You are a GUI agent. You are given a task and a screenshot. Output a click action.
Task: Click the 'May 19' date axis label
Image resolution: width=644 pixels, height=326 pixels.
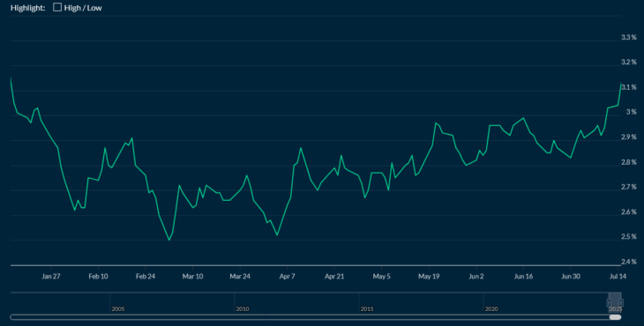pyautogui.click(x=429, y=277)
